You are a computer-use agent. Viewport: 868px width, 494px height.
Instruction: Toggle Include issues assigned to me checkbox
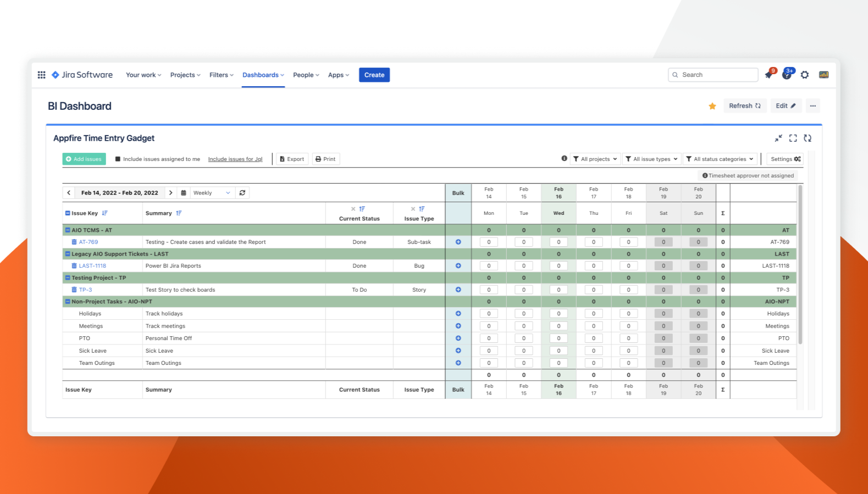click(x=118, y=159)
